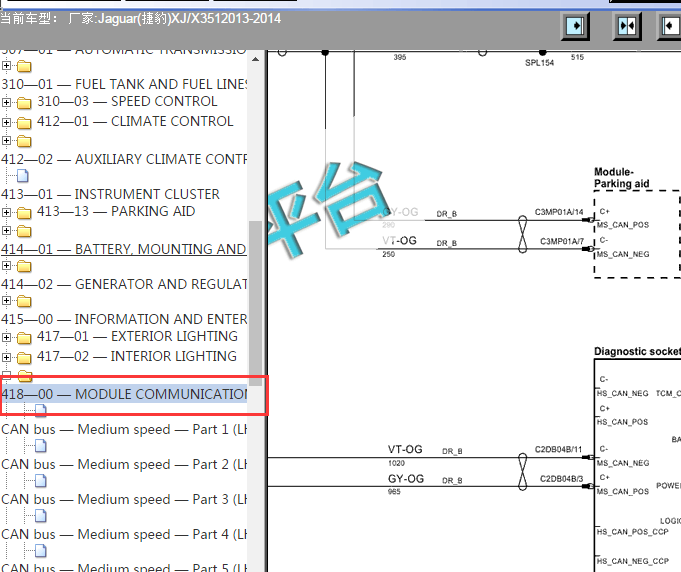Click the 'Diagnostic socket' label in diagram

click(637, 351)
